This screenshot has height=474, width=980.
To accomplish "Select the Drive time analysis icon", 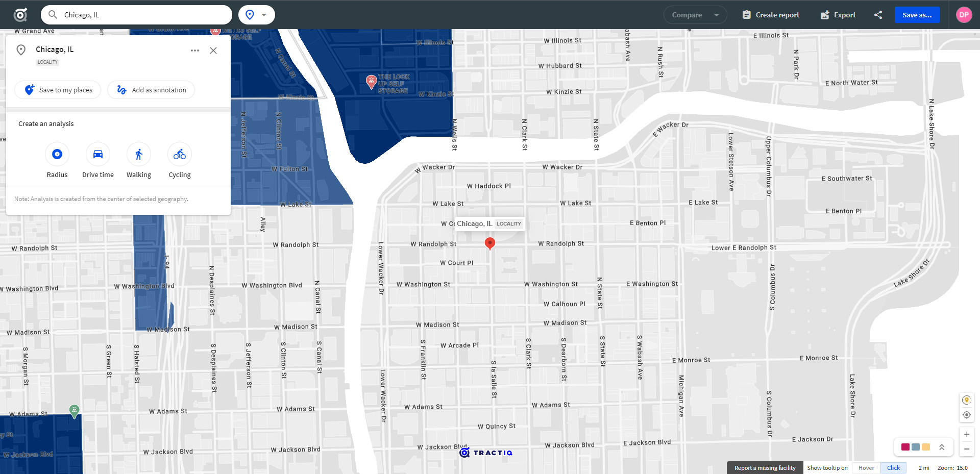I will [x=98, y=154].
